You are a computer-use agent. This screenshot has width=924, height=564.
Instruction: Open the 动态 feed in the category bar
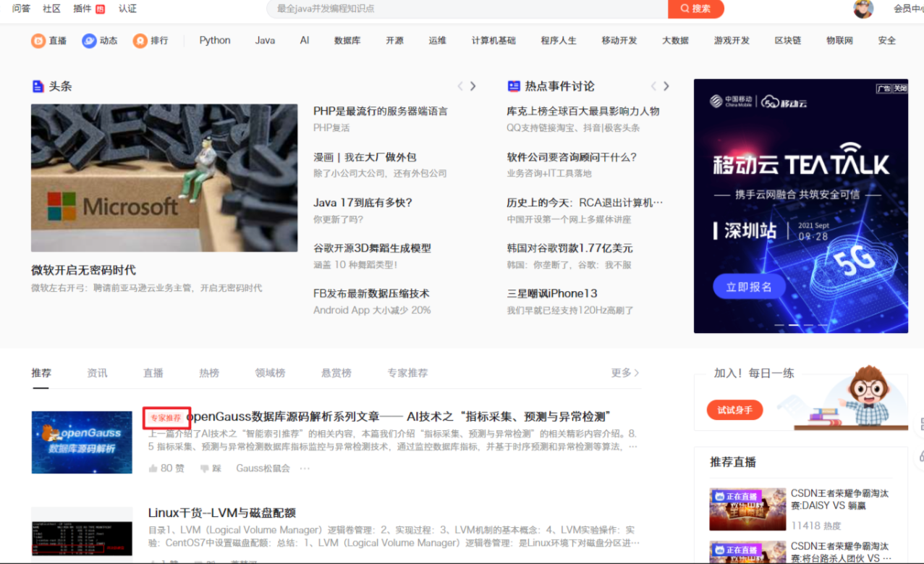100,41
